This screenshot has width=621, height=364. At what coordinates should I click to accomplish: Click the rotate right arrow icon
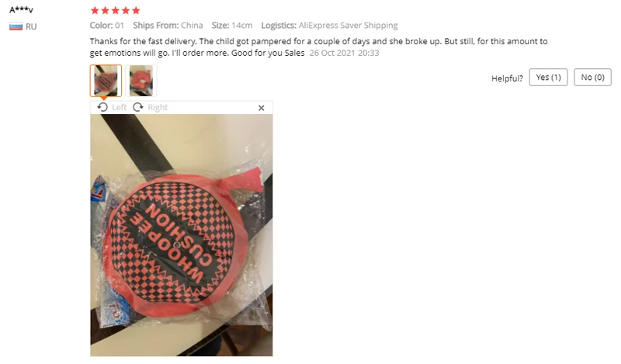(x=138, y=107)
